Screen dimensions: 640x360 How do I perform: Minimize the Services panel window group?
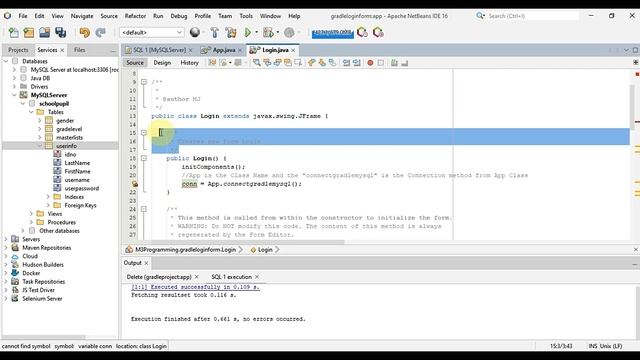pyautogui.click(x=113, y=50)
